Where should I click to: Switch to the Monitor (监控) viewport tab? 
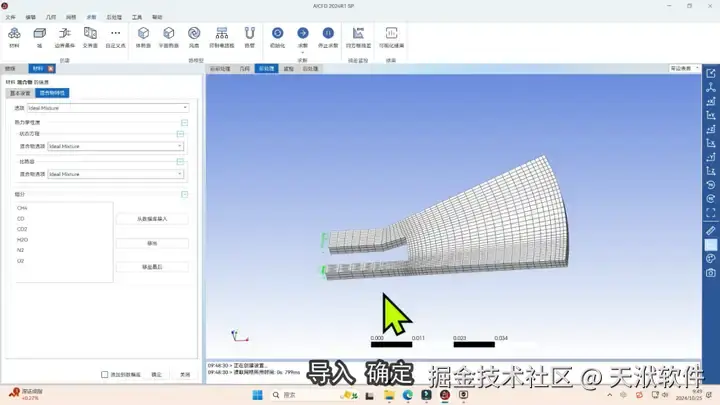tap(288, 68)
